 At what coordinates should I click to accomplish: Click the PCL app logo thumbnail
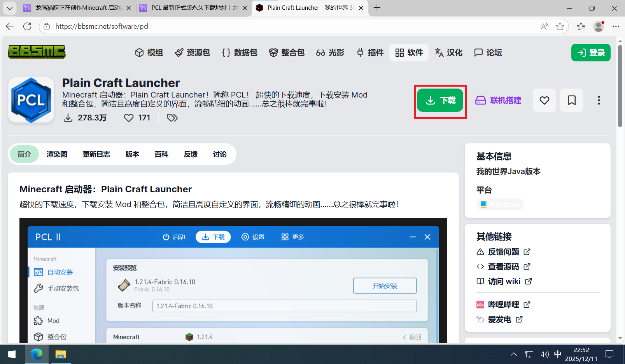tap(31, 100)
